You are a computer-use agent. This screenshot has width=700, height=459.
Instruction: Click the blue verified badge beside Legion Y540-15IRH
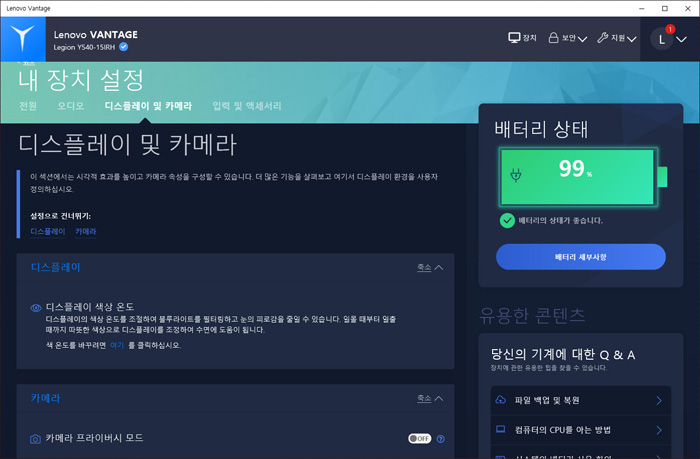pyautogui.click(x=124, y=47)
